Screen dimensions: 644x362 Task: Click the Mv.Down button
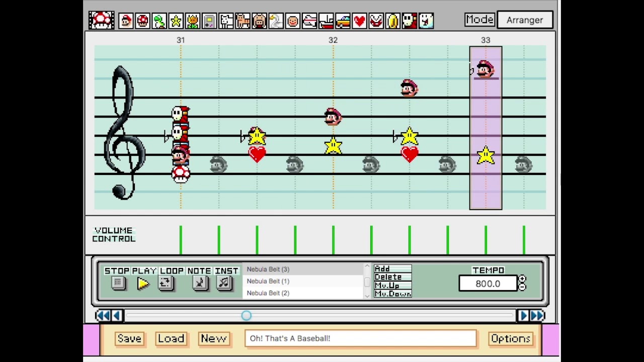click(x=392, y=294)
